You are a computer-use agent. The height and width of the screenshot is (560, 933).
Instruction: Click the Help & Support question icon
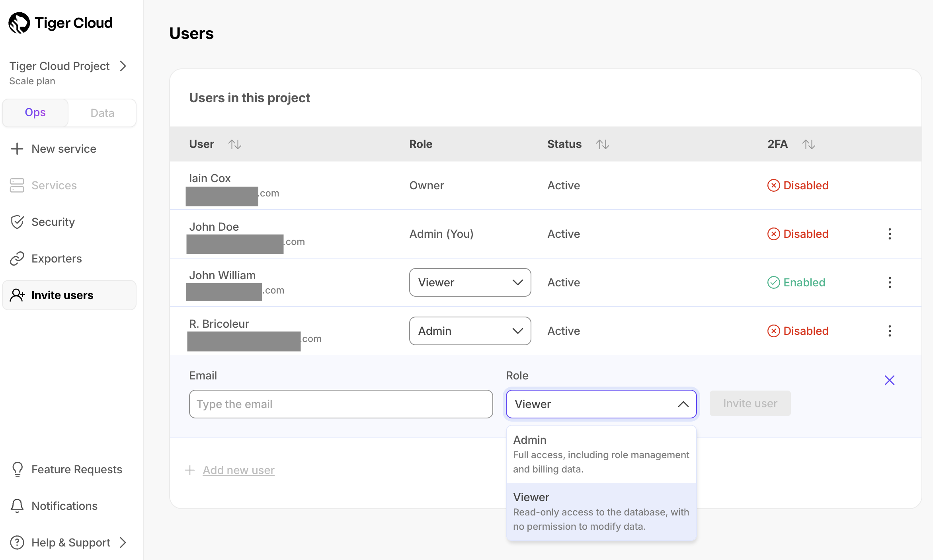[17, 542]
